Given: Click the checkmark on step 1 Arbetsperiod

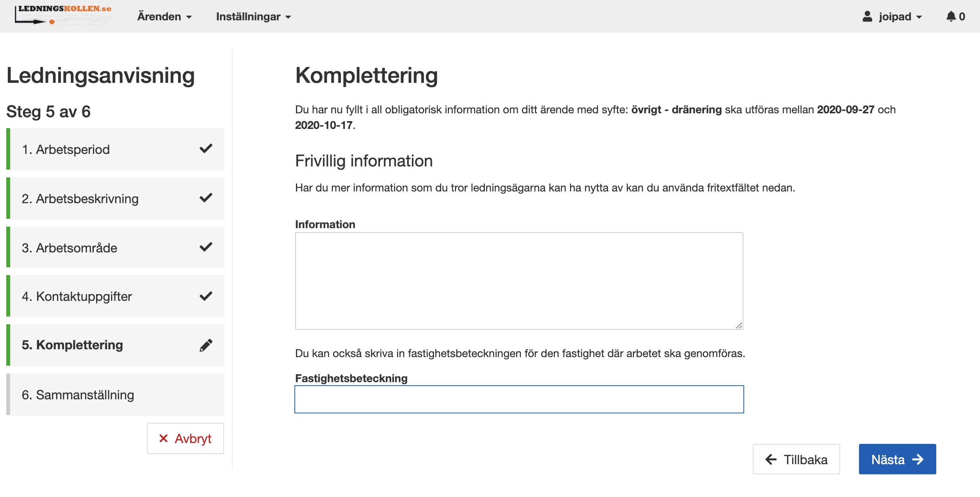Looking at the screenshot, I should [206, 149].
